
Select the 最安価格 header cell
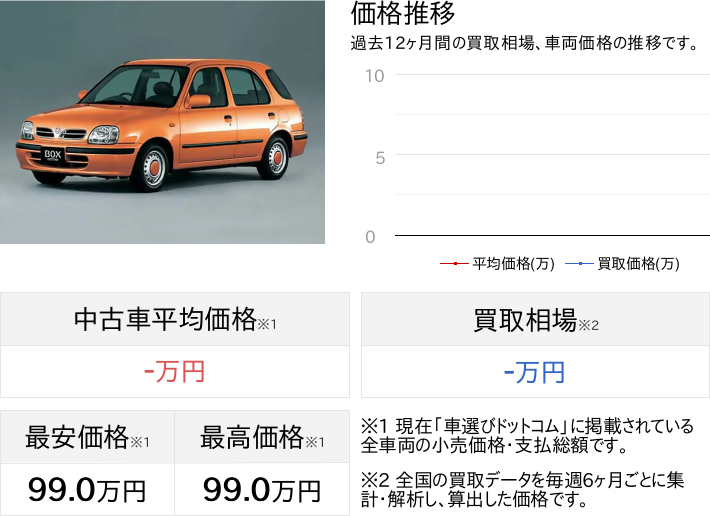pyautogui.click(x=87, y=437)
